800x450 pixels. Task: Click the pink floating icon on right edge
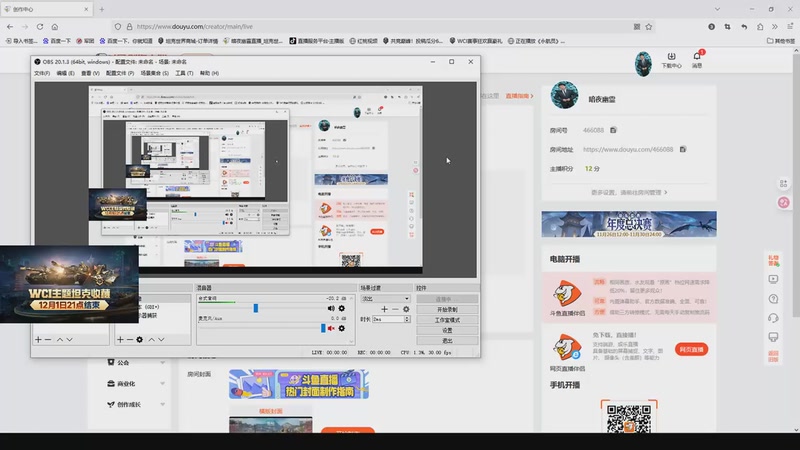[783, 203]
